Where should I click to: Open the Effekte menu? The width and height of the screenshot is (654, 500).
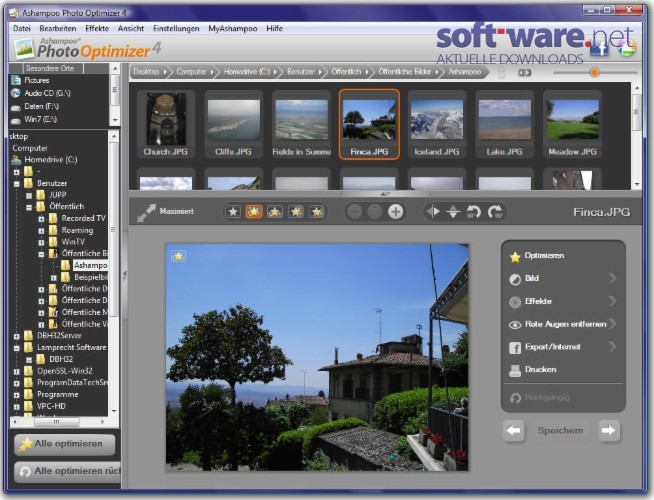tap(97, 28)
